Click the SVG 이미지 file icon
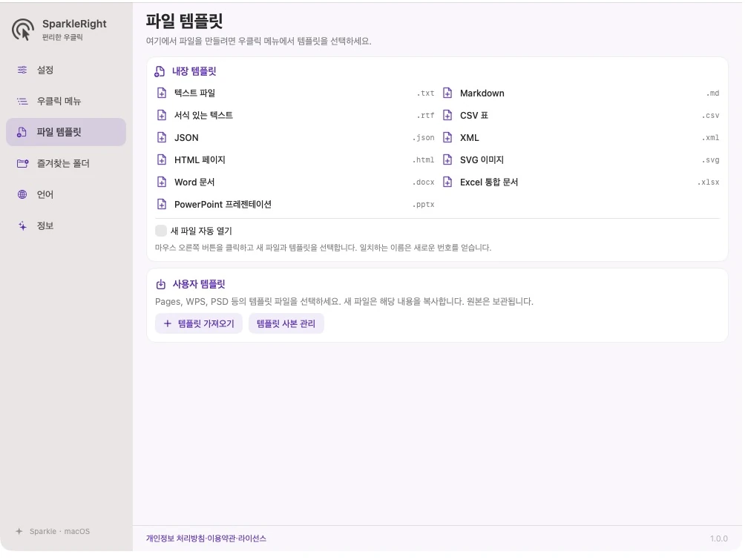The height and width of the screenshot is (560, 748). [447, 159]
